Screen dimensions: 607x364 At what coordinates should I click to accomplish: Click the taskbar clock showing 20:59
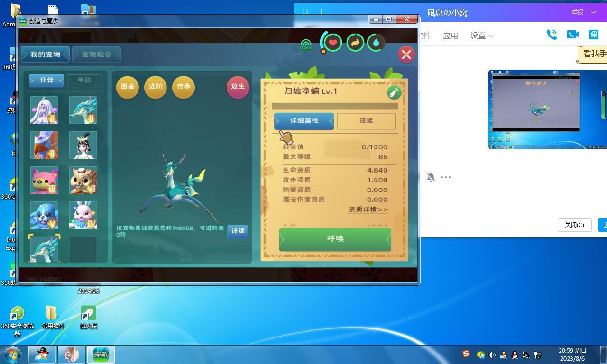(x=572, y=355)
